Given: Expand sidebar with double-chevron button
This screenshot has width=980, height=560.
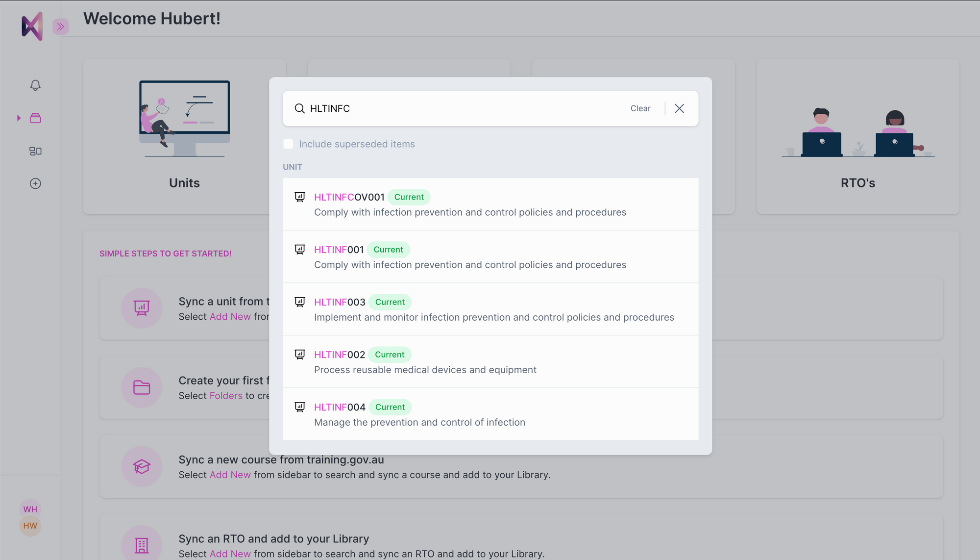Looking at the screenshot, I should coord(61,26).
